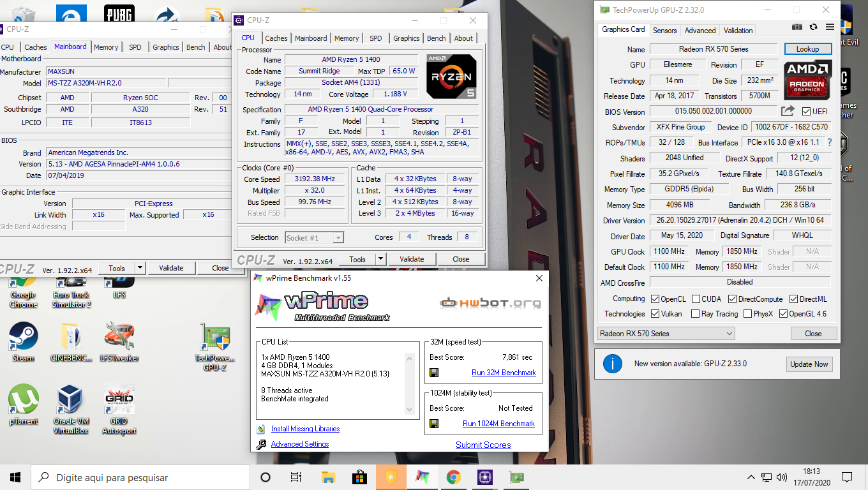
Task: Open Memory tab in CPU-Z Mainboard window
Action: [106, 47]
